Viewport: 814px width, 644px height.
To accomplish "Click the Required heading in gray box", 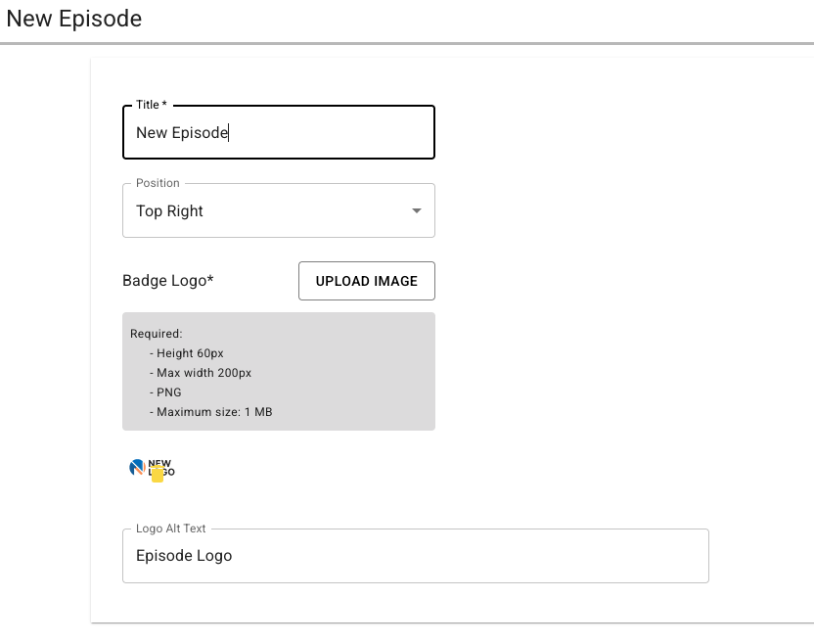I will point(157,334).
